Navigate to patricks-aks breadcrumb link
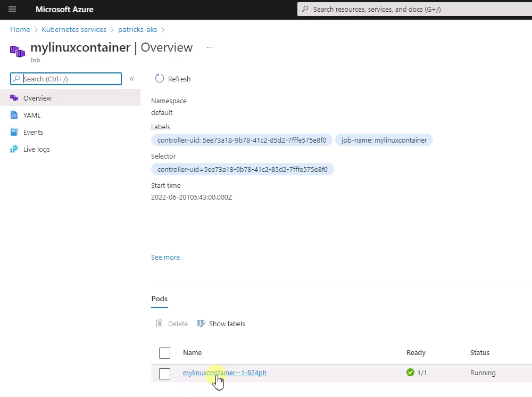The width and height of the screenshot is (532, 397). [x=137, y=29]
